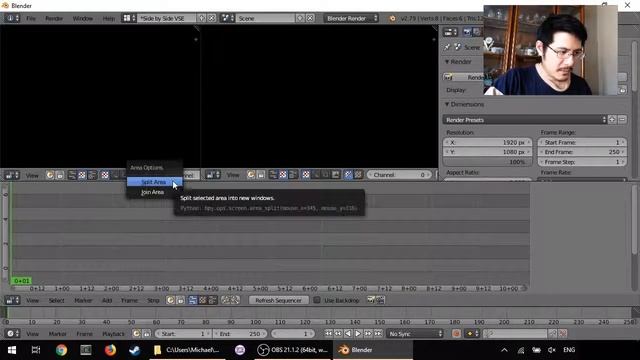Toggle timeline lock time cursor icon
The height and width of the screenshot is (360, 640).
(147, 334)
